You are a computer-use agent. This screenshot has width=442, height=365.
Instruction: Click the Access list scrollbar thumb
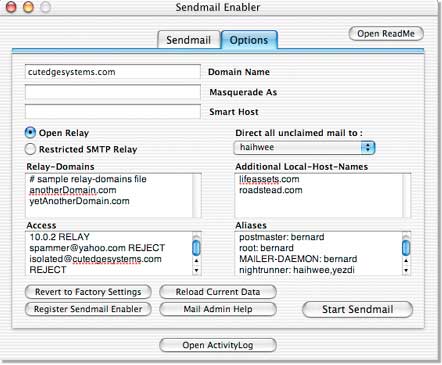[197, 248]
